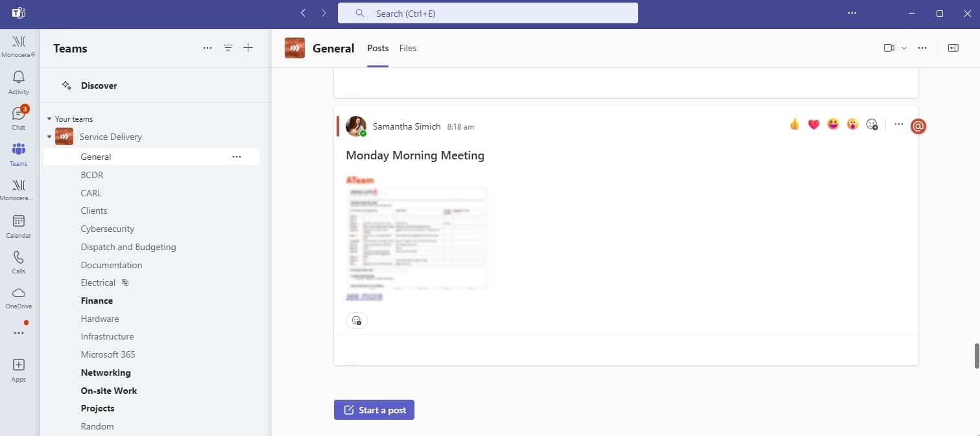The width and height of the screenshot is (980, 436).
Task: Open Samantha Simich's profile picture
Action: tap(356, 126)
